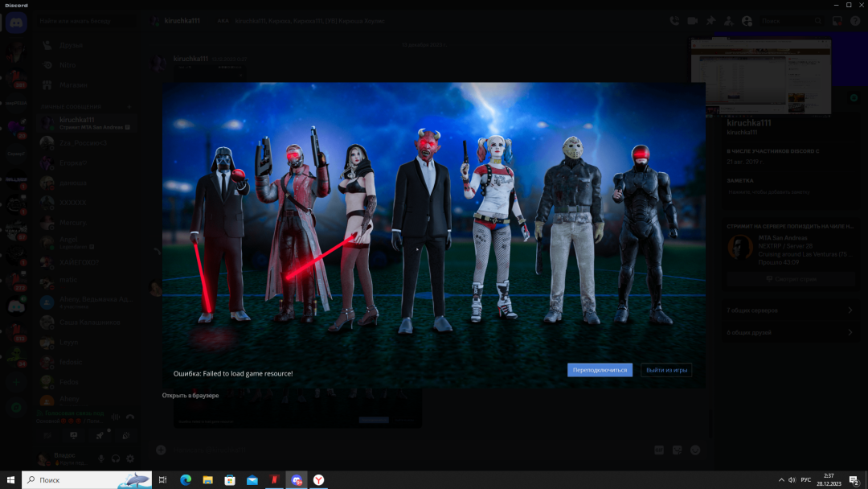Mute microphone in user panel
868x489 pixels.
[x=101, y=458]
